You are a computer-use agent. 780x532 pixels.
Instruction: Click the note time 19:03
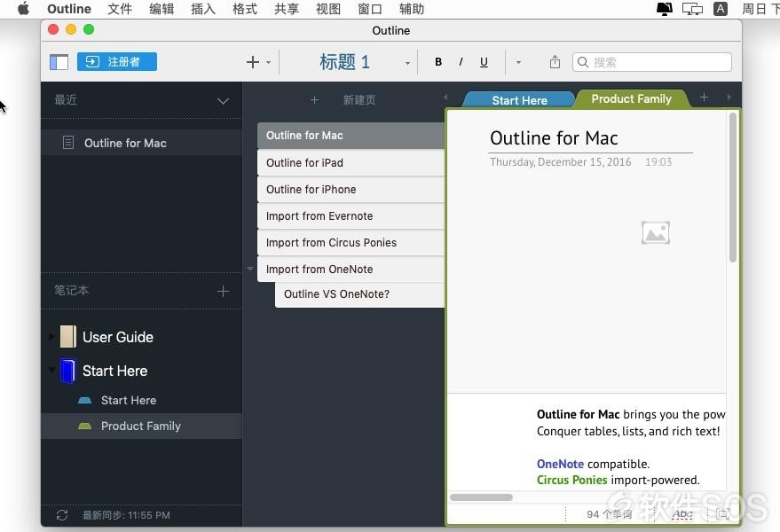[658, 162]
